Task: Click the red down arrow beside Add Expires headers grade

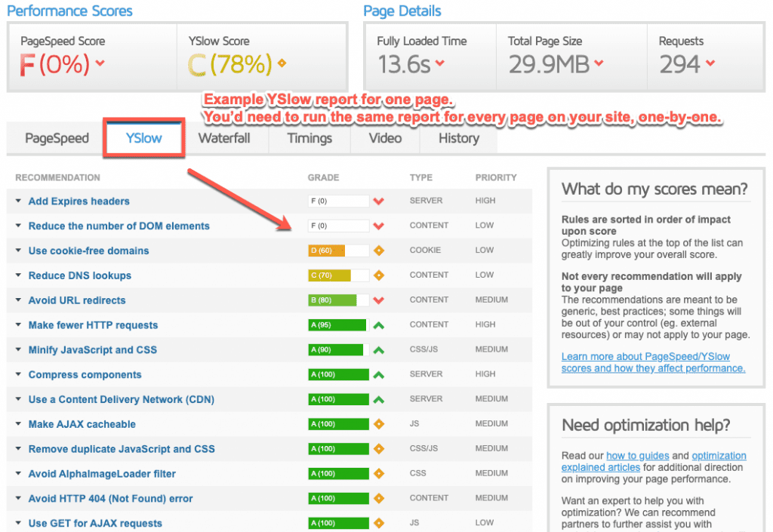Action: [379, 201]
